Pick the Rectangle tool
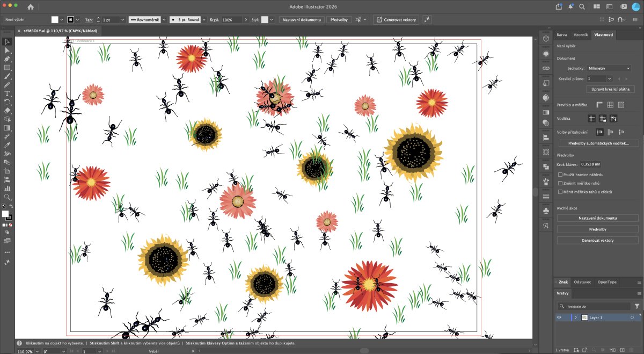644x354 pixels. (8, 68)
